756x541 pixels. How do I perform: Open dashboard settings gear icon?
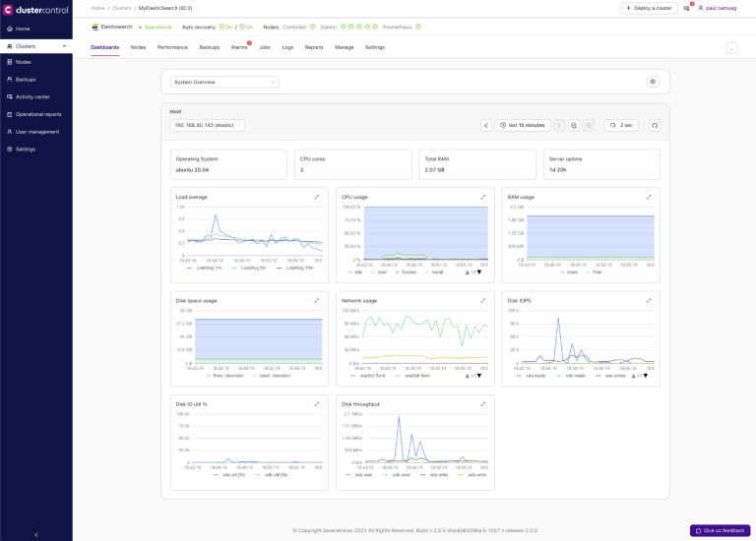coord(652,82)
